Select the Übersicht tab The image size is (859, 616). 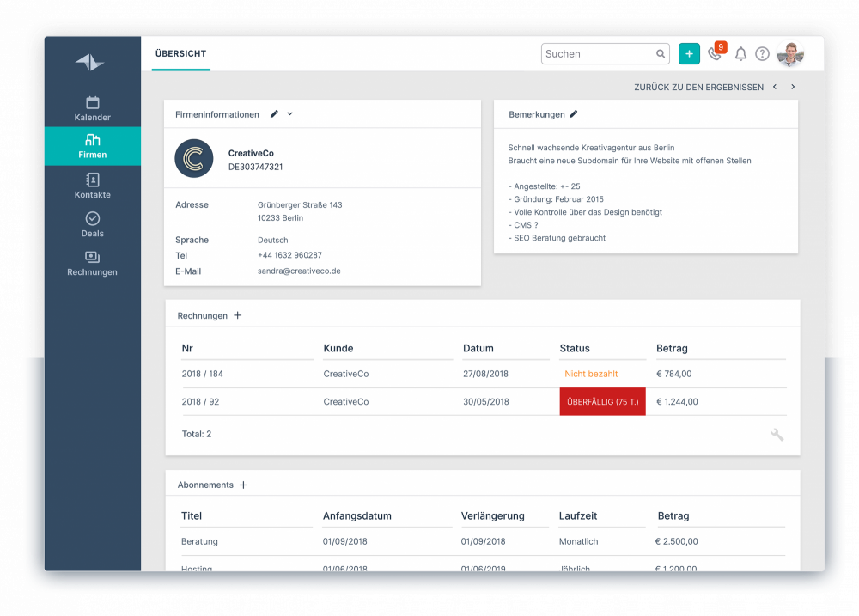[x=180, y=54]
